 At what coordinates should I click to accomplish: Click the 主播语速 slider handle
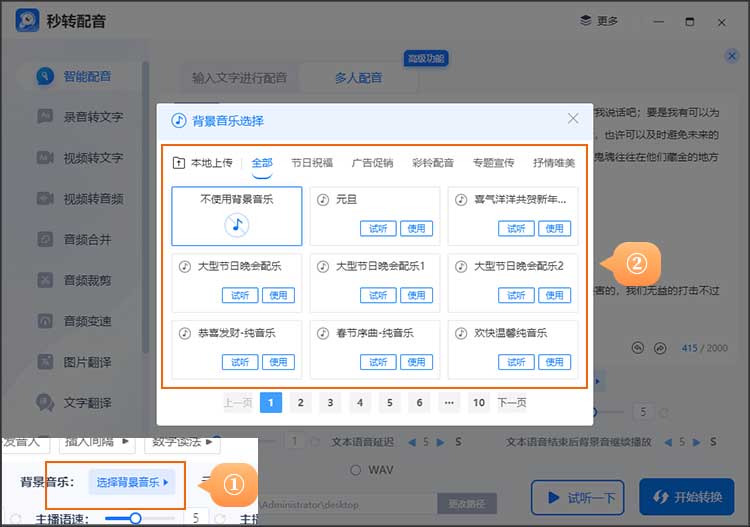tap(136, 518)
